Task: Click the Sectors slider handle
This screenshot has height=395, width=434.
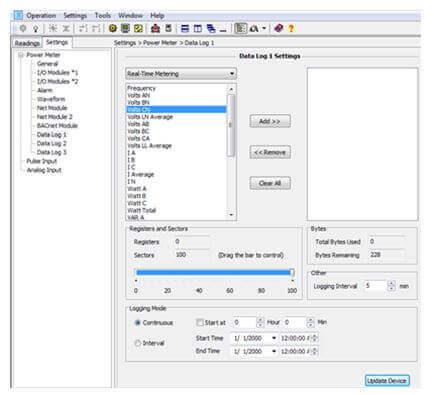Action: pos(292,273)
